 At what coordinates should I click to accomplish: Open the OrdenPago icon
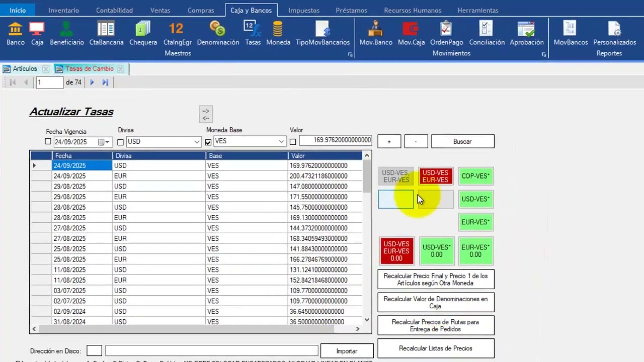tap(447, 33)
